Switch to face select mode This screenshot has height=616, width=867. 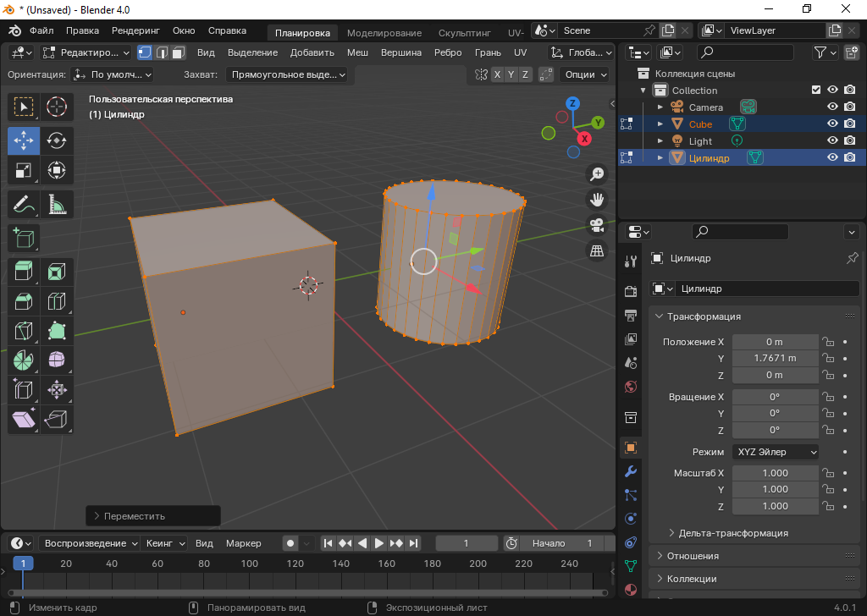pos(179,52)
